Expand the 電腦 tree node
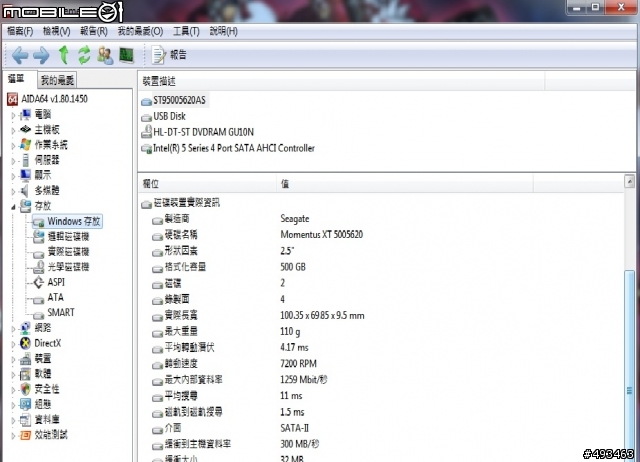 pyautogui.click(x=13, y=116)
